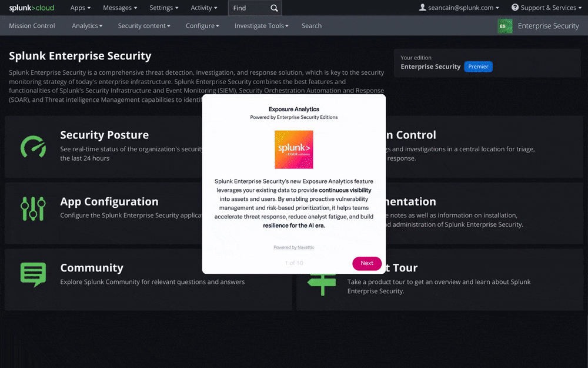Open the Security Posture card title
Image resolution: width=588 pixels, height=368 pixels.
[104, 135]
